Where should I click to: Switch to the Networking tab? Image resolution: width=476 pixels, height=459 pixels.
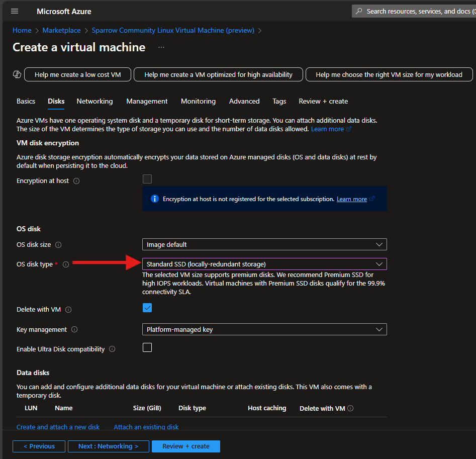94,101
